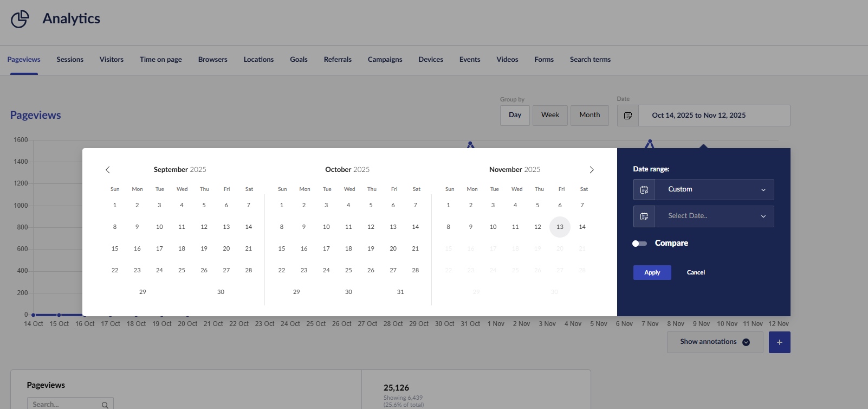The image size is (868, 409).
Task: Go to previous month with left arrow
Action: [108, 170]
